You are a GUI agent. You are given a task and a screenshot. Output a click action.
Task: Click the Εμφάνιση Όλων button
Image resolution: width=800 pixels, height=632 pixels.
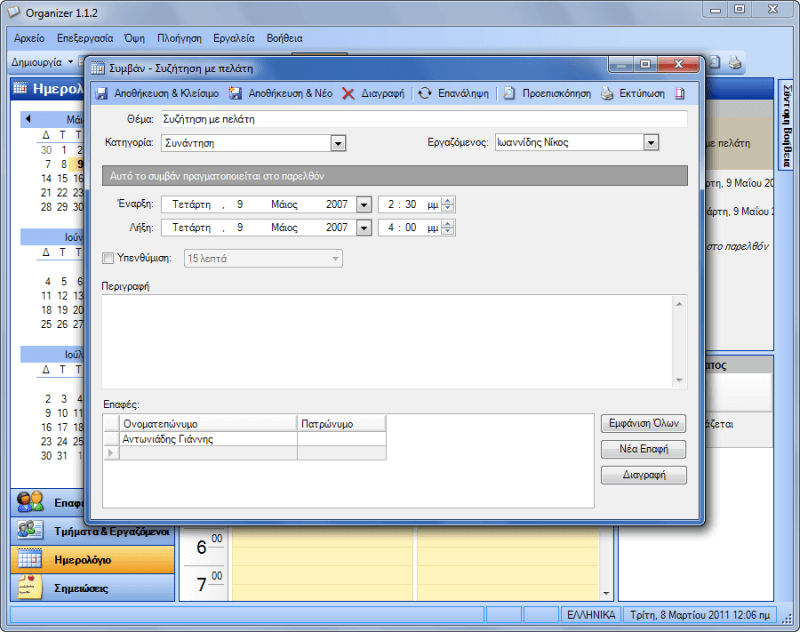[x=643, y=424]
